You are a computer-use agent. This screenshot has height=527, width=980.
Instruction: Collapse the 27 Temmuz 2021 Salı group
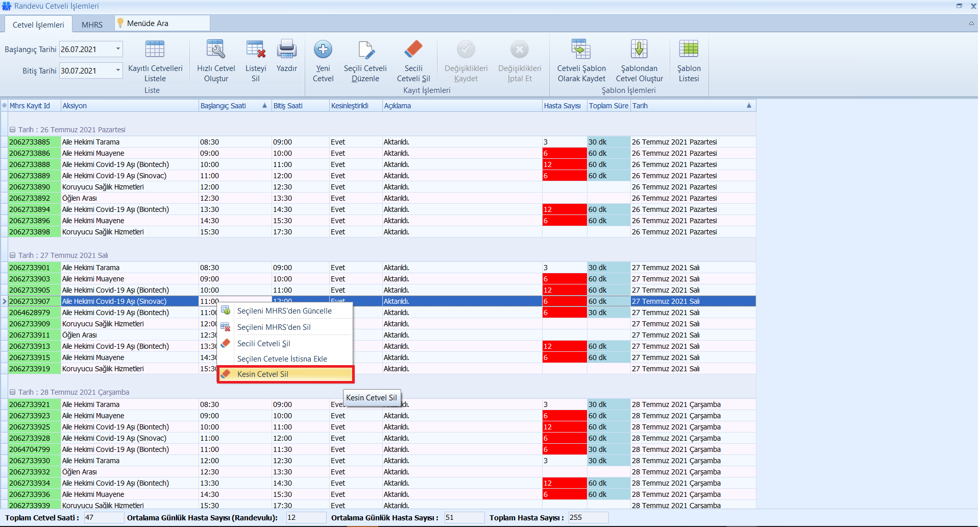tap(13, 255)
